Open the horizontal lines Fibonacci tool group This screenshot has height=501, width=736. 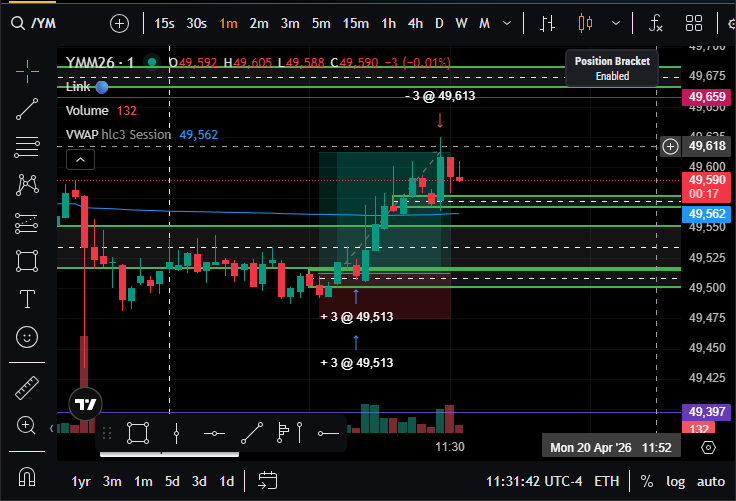[27, 147]
